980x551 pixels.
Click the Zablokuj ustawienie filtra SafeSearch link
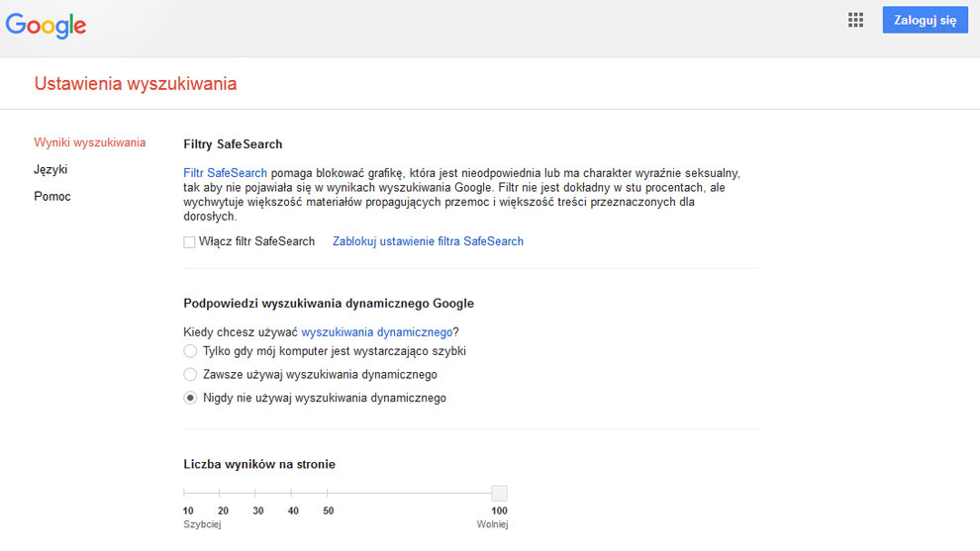coord(428,241)
